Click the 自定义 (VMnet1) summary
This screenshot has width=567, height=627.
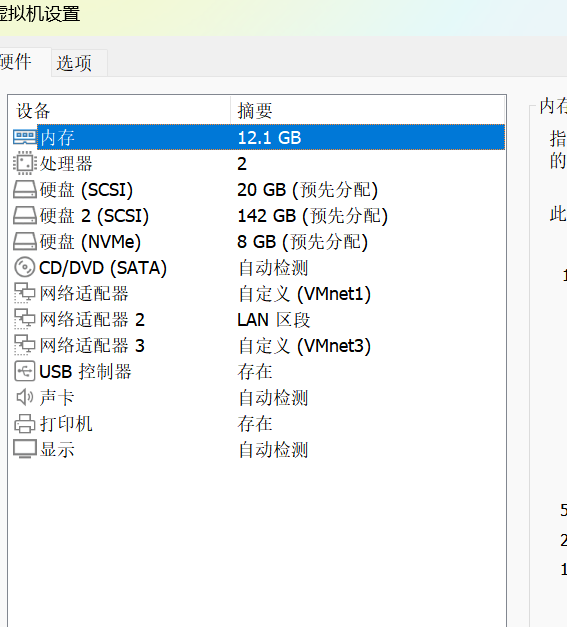click(x=305, y=294)
